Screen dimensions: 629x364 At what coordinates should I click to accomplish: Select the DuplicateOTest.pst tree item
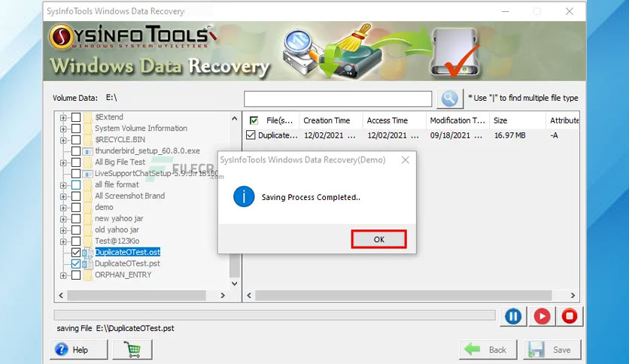(128, 264)
